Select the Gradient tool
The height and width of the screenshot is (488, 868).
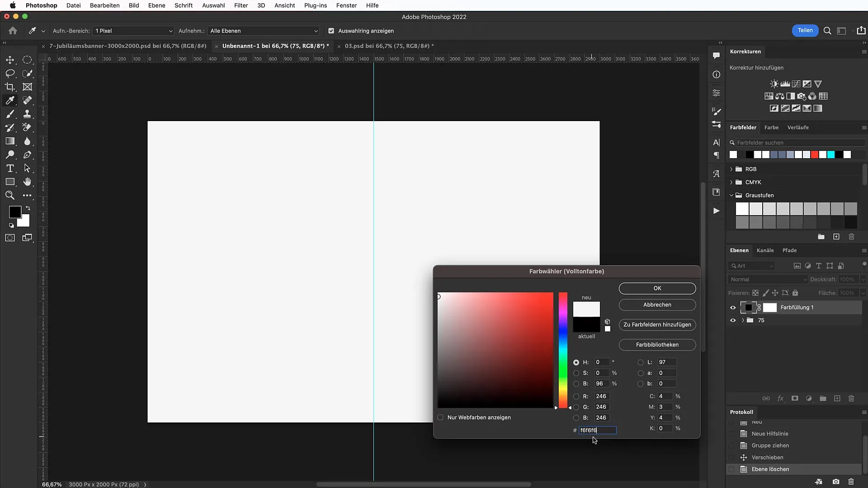[10, 141]
